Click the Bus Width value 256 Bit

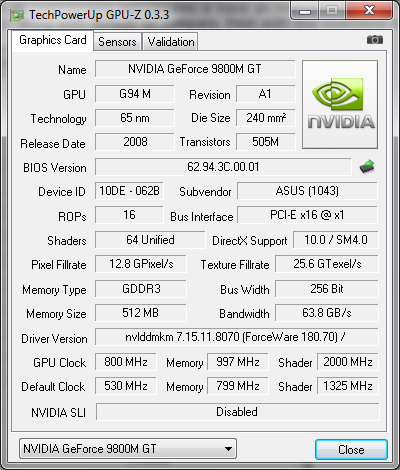[x=327, y=288]
